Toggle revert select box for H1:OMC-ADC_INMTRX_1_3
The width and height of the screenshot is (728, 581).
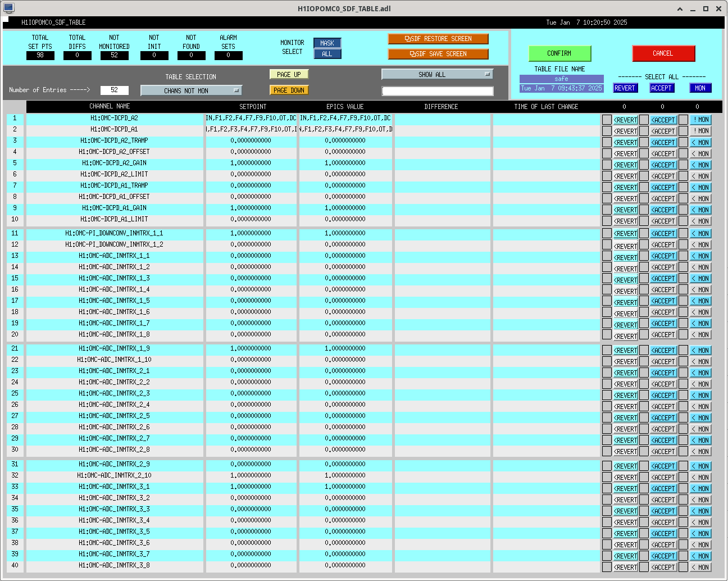coord(607,278)
